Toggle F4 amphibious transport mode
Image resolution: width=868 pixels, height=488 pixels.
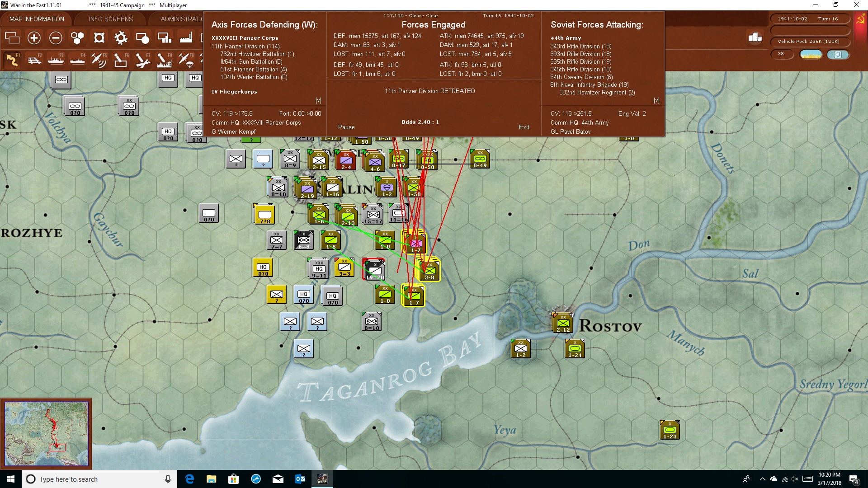[77, 60]
